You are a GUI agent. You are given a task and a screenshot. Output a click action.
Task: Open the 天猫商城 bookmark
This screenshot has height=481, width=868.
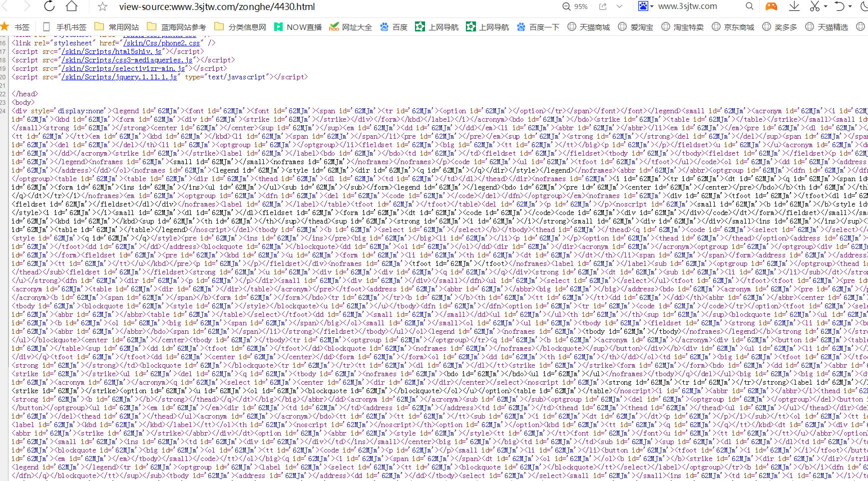pos(588,27)
